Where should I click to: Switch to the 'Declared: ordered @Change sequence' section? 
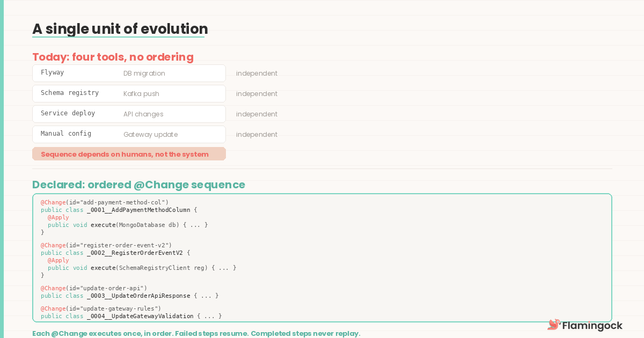(138, 185)
